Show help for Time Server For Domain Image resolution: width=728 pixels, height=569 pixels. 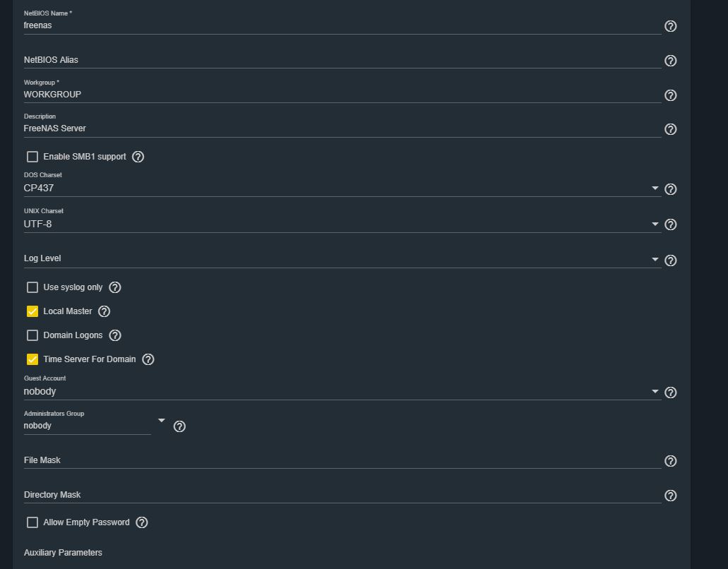[148, 359]
